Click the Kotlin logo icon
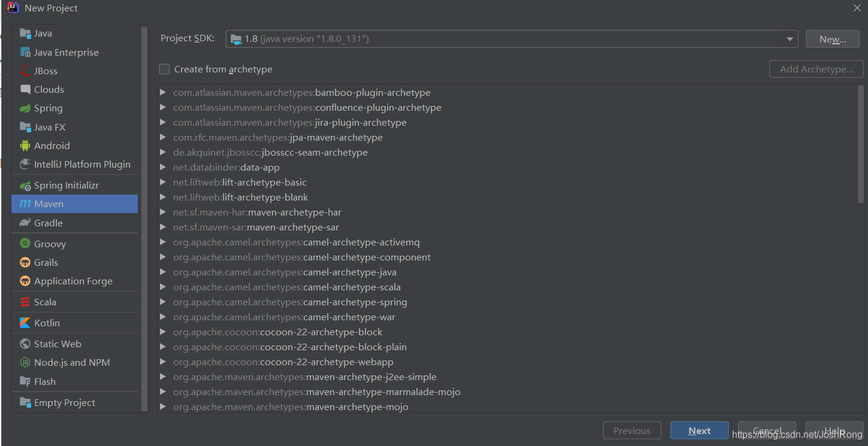 25,323
